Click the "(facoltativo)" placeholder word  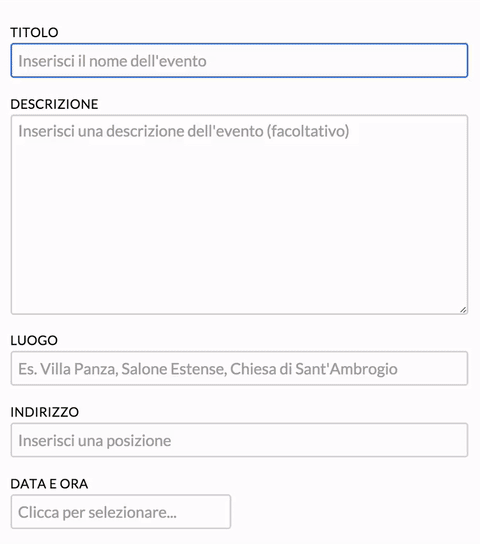click(x=308, y=131)
